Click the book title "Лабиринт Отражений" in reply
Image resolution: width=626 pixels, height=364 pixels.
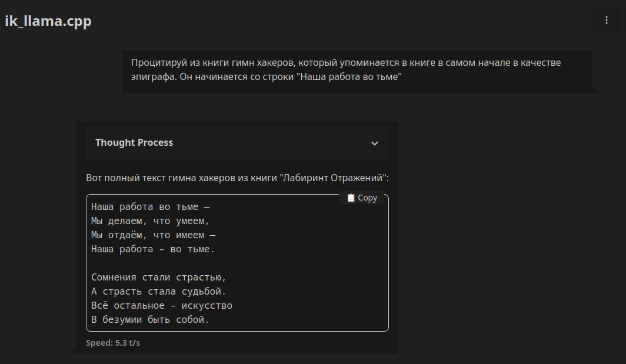coord(333,178)
